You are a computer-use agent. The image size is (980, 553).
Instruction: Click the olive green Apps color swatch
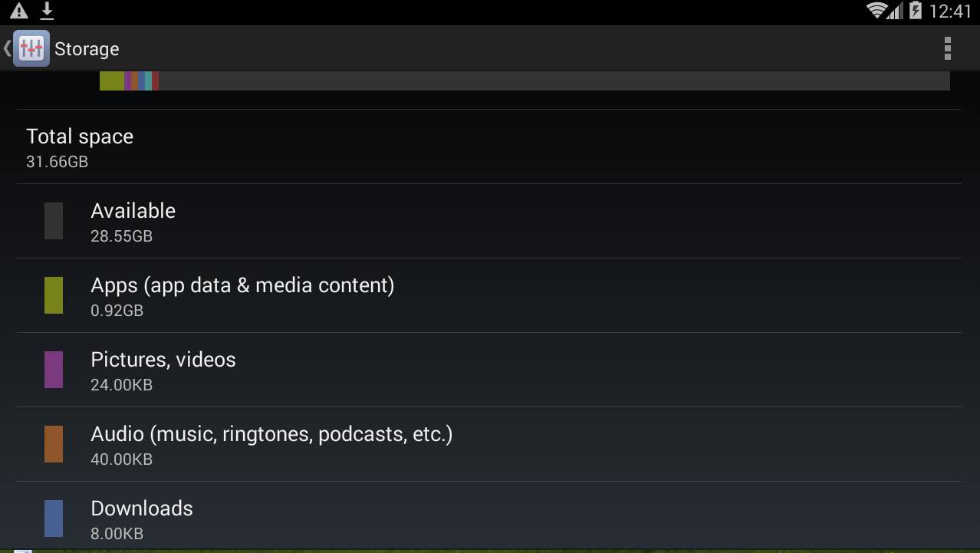(x=54, y=295)
